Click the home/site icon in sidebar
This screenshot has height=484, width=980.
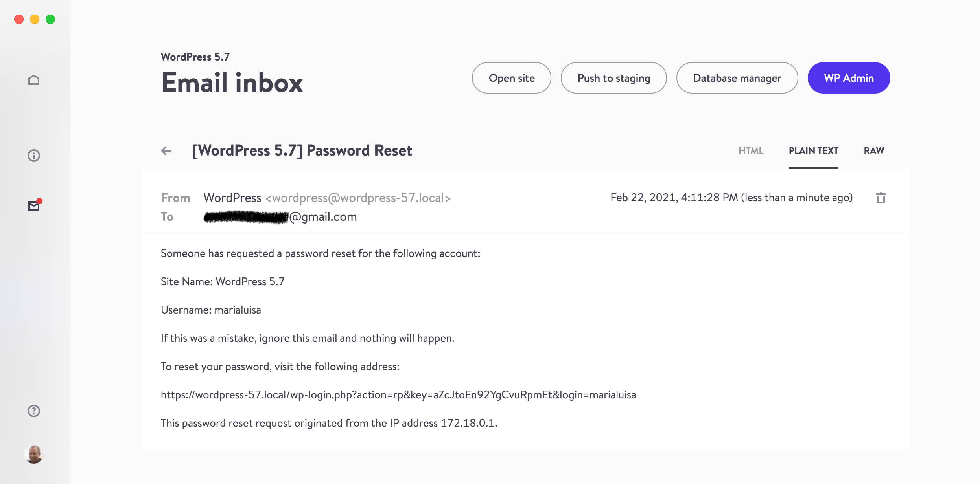coord(34,80)
